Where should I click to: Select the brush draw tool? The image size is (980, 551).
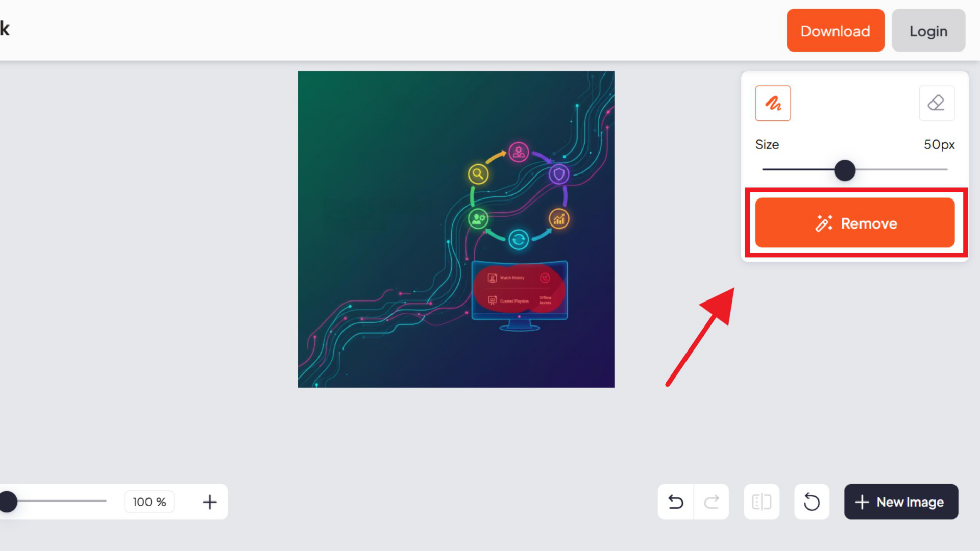point(773,103)
